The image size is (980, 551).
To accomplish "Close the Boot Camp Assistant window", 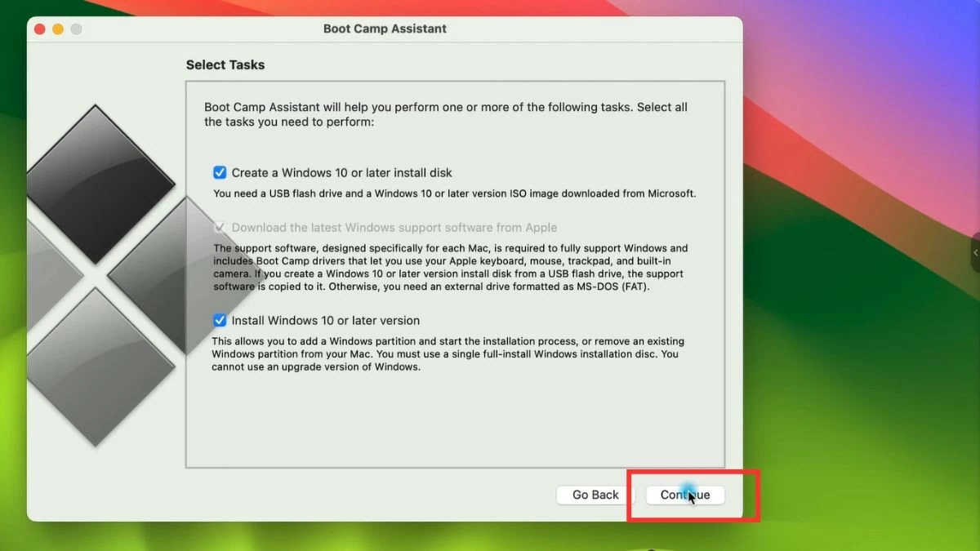I will click(x=39, y=29).
